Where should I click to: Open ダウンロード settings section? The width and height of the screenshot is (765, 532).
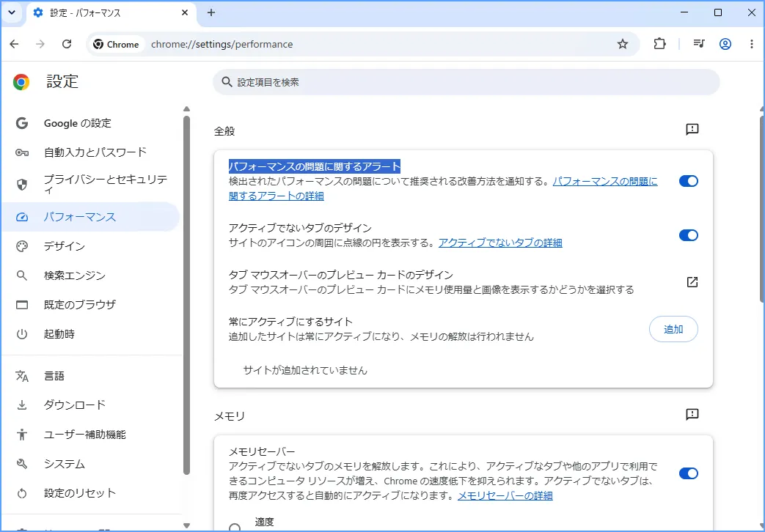91,404
